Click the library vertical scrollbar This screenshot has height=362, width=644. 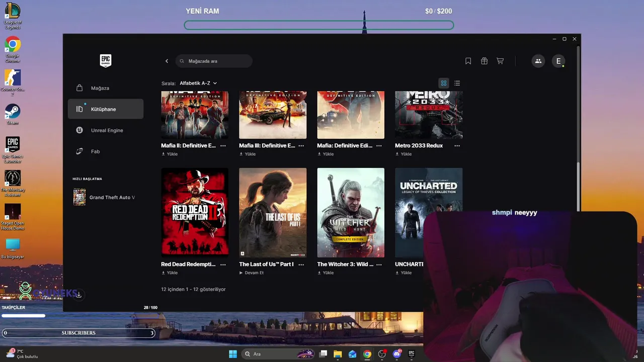pyautogui.click(x=579, y=186)
